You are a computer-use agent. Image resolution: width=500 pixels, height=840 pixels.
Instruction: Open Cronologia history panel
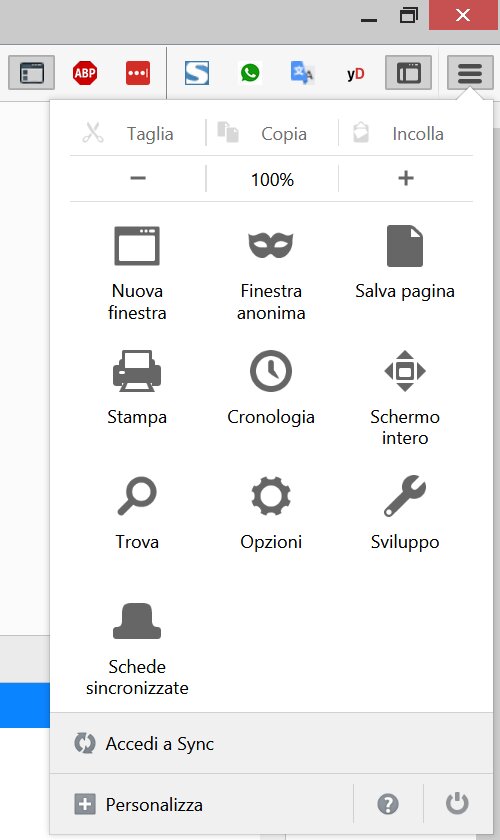(x=271, y=388)
